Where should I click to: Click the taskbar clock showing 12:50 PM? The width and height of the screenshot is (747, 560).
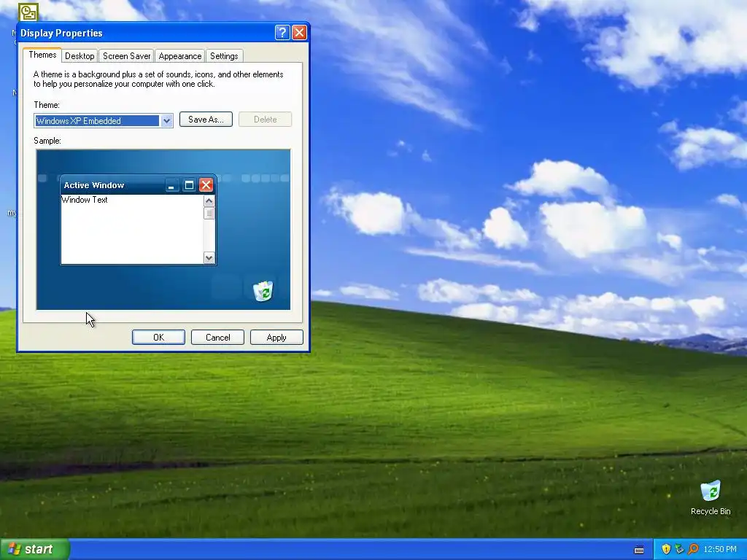720,549
